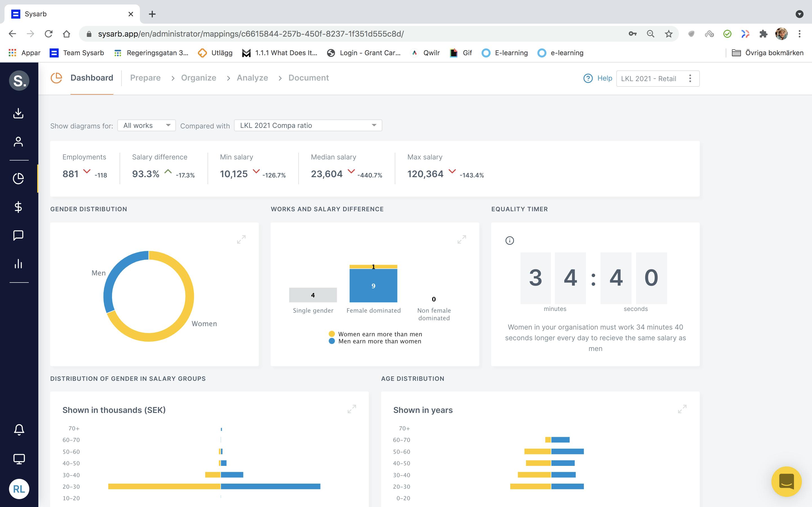
Task: Open 'LKL 2021 Compa ratio' dropdown
Action: tap(308, 125)
